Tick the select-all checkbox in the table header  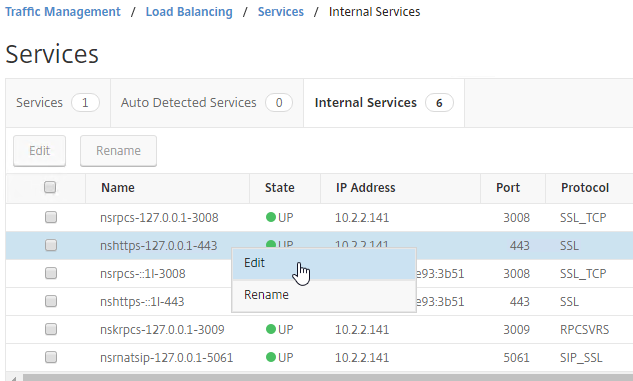50,187
